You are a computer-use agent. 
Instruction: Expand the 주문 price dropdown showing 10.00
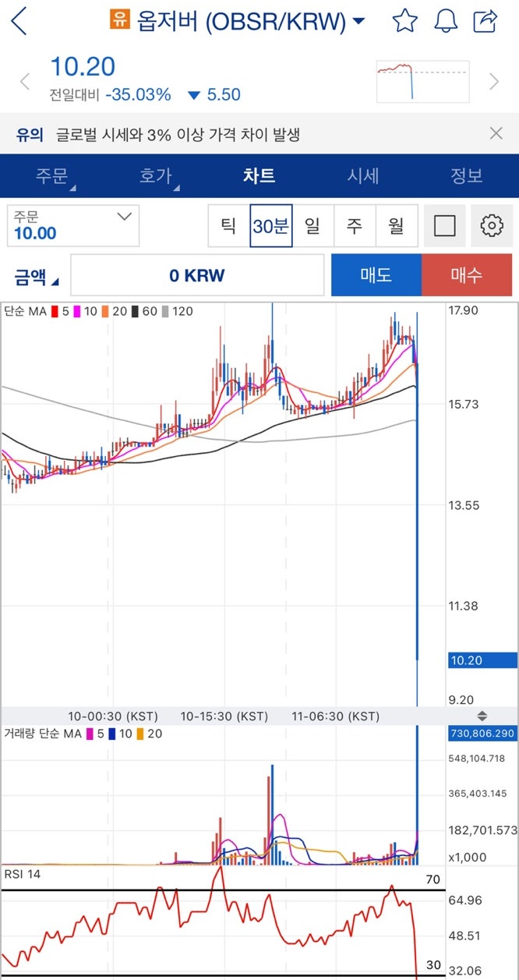click(73, 225)
